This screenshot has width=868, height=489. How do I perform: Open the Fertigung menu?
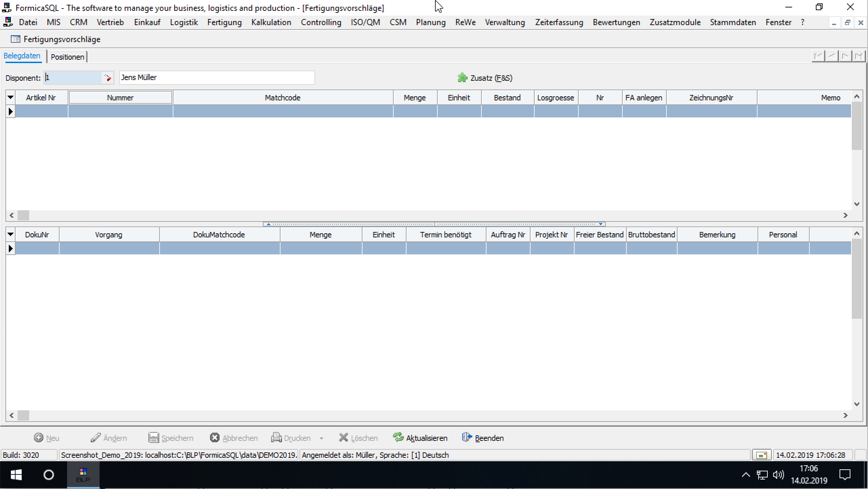click(224, 22)
